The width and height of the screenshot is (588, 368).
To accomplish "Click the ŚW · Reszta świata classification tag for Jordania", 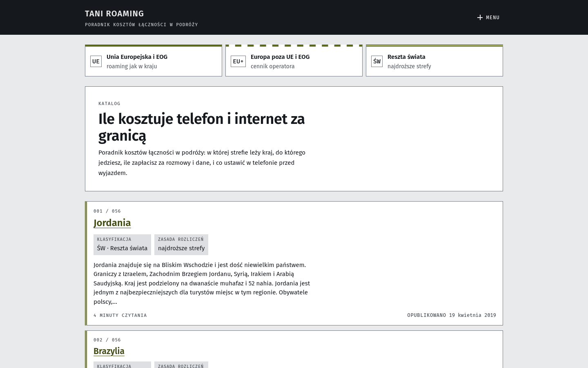I will click(122, 245).
